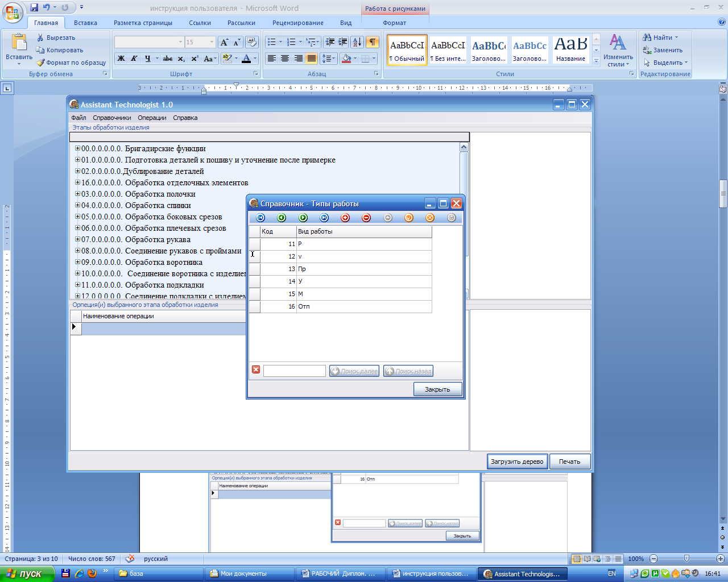
Task: Click the Office button orb
Action: (x=13, y=11)
